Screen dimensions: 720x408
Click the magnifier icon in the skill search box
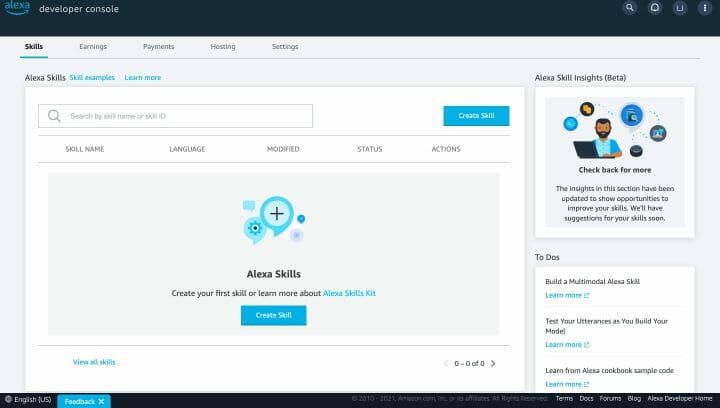54,116
